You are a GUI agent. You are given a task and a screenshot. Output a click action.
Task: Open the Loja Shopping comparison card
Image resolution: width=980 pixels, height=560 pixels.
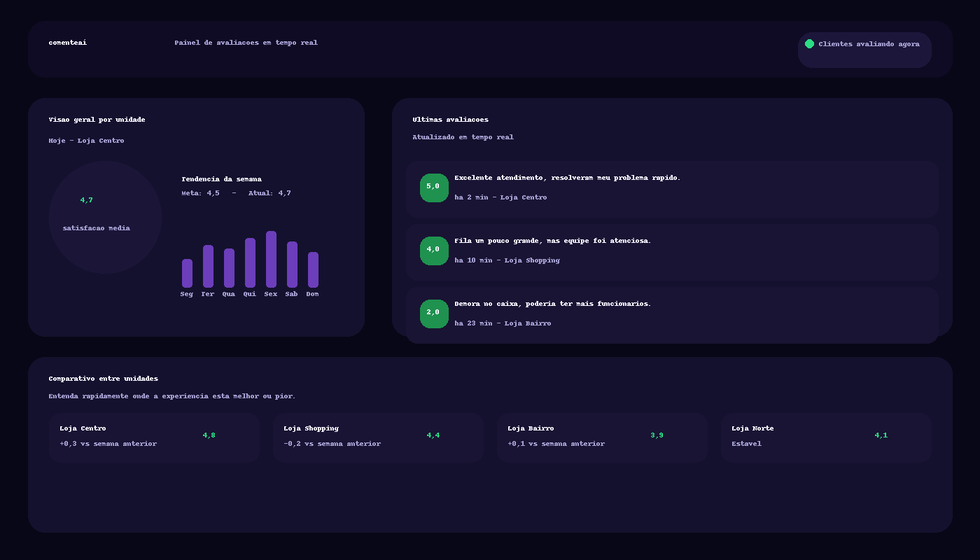(378, 437)
